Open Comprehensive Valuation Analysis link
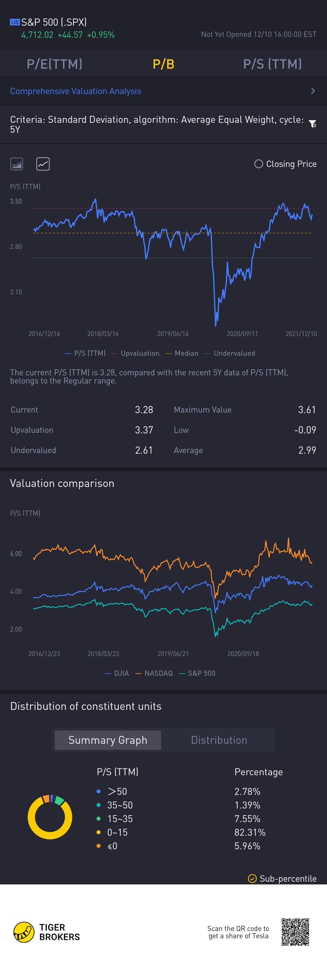The width and height of the screenshot is (327, 980). (x=75, y=91)
